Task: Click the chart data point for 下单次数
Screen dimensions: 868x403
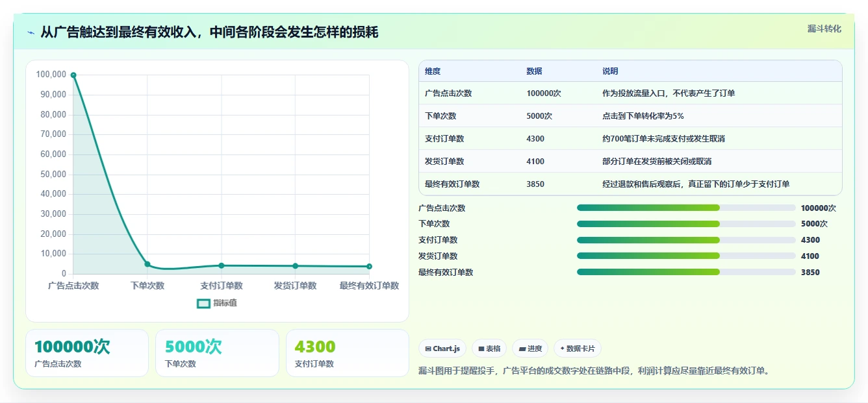Action: coord(147,264)
